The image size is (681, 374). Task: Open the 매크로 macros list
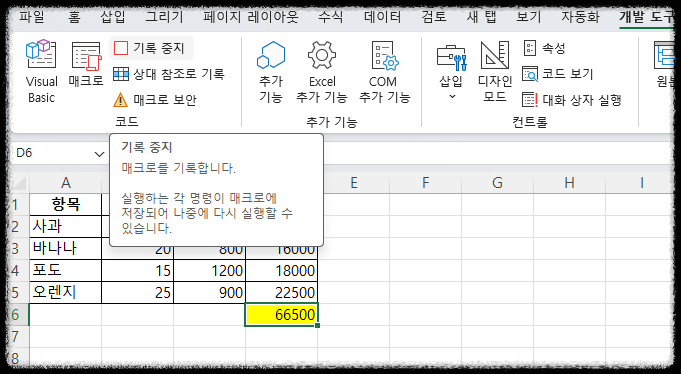coord(86,64)
